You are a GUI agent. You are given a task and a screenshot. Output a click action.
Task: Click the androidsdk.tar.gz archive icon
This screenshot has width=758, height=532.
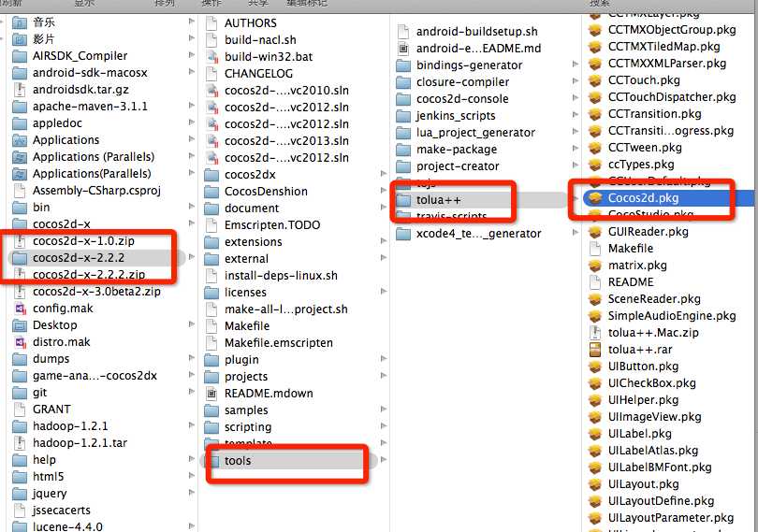20,90
